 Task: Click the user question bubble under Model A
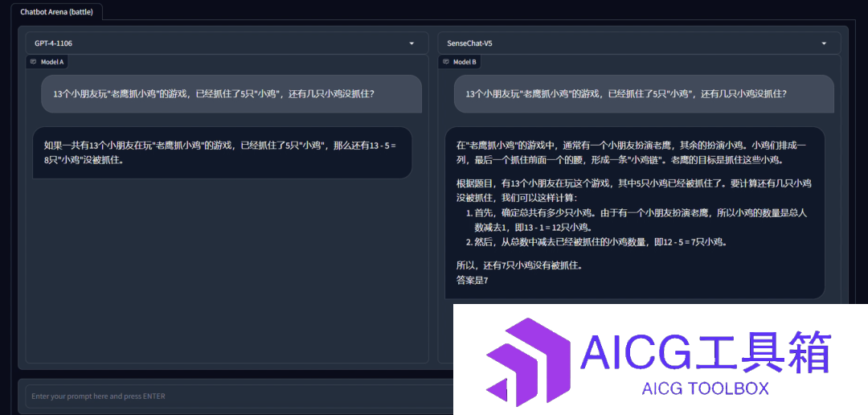point(231,94)
